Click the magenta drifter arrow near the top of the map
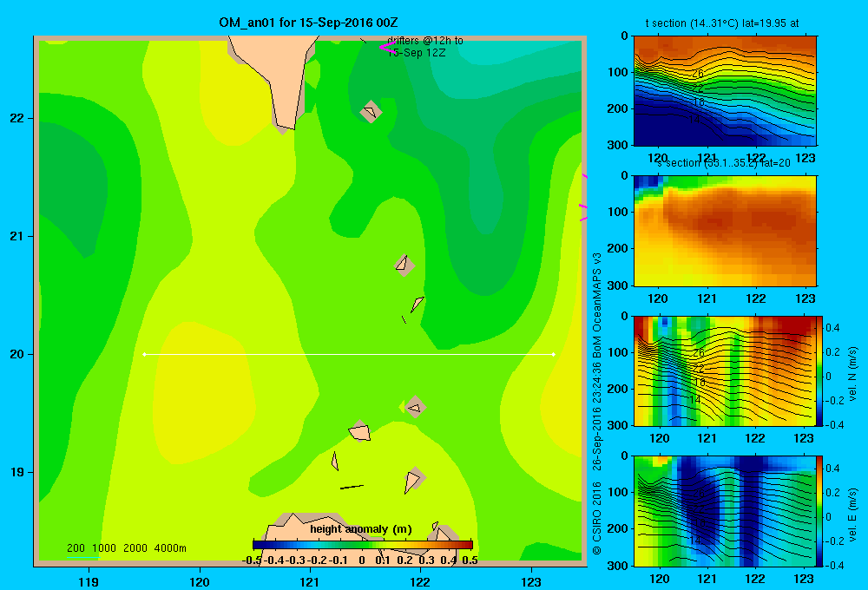868x590 pixels. [x=386, y=48]
